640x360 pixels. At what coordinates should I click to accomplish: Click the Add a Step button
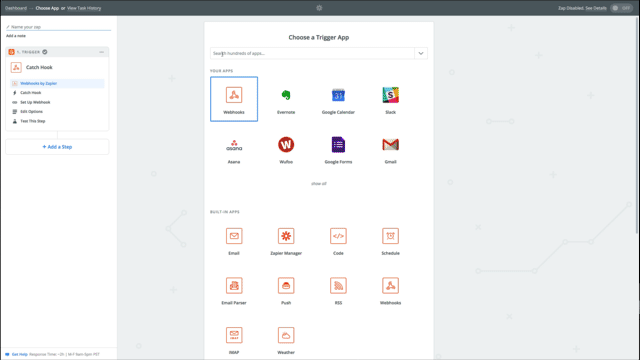click(57, 147)
